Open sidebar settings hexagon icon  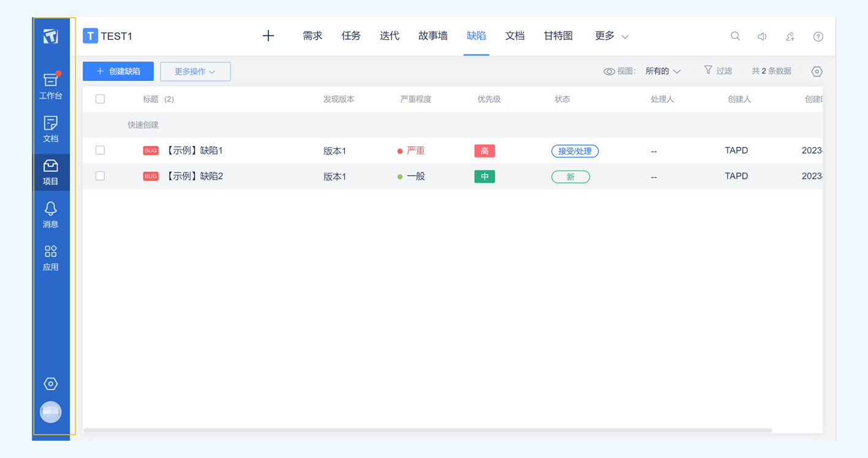click(x=51, y=384)
